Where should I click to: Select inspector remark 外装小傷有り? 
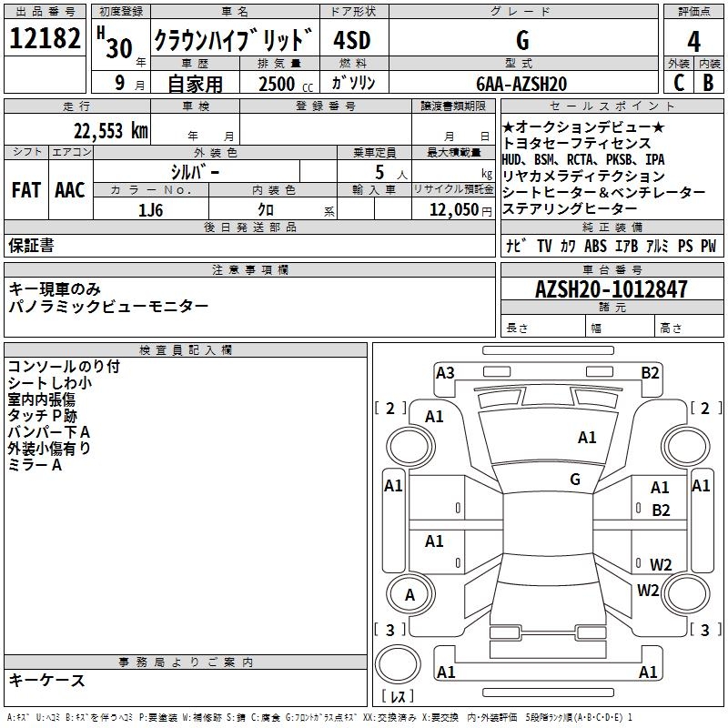[49, 448]
